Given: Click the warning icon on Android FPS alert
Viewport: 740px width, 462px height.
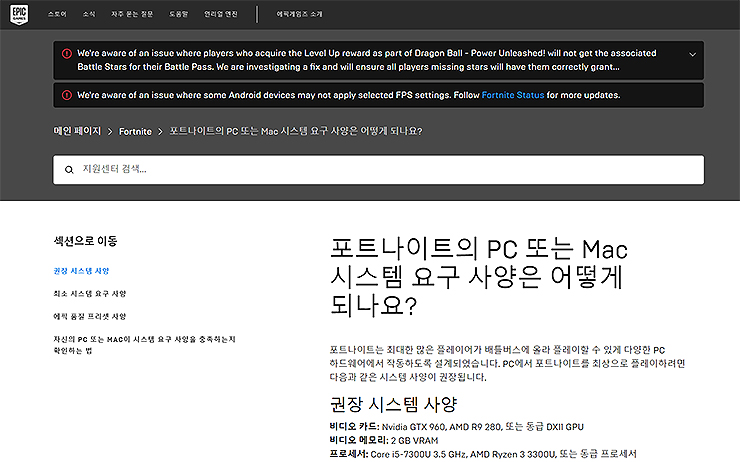Looking at the screenshot, I should tap(67, 95).
